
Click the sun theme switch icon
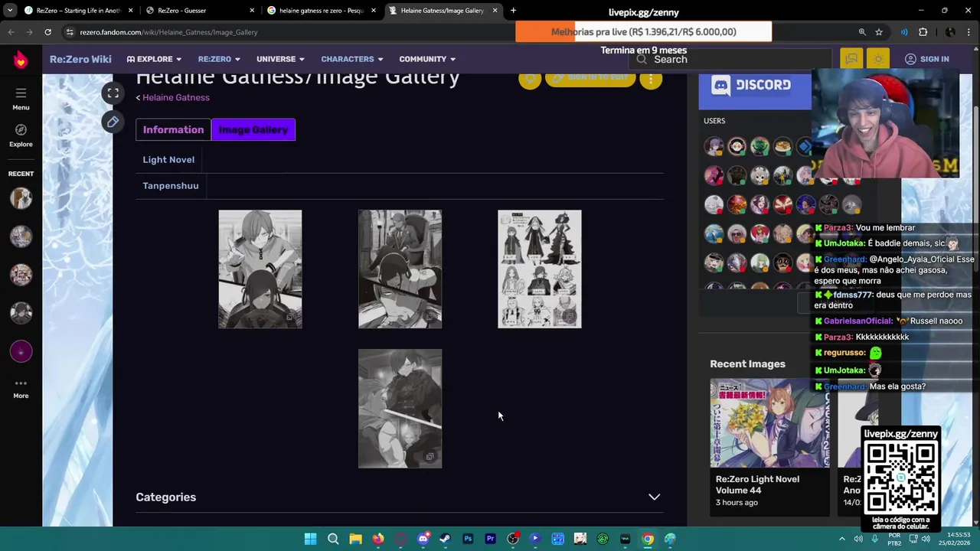coord(878,59)
